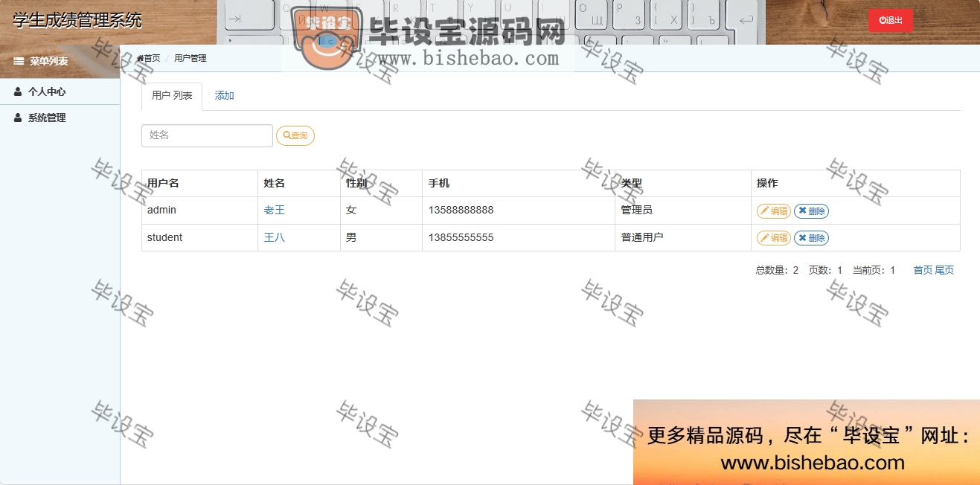
Task: Click the 总数量: 2 total count
Action: (777, 270)
